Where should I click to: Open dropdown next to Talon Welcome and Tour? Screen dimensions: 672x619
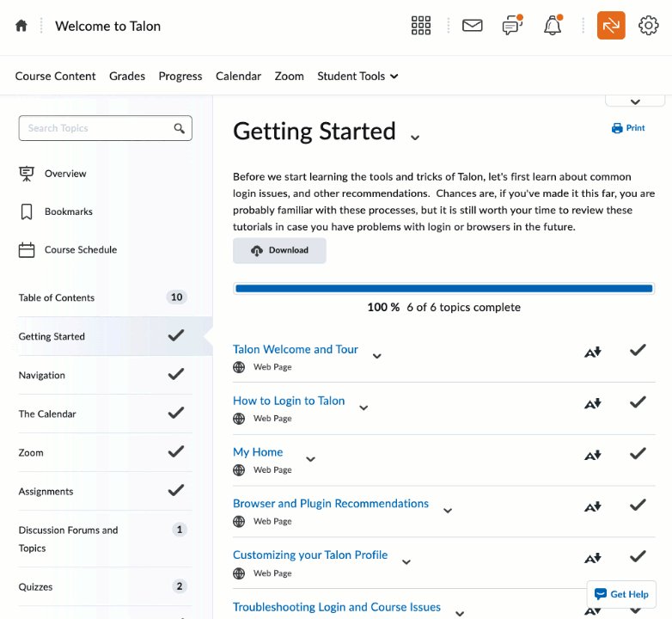[377, 356]
